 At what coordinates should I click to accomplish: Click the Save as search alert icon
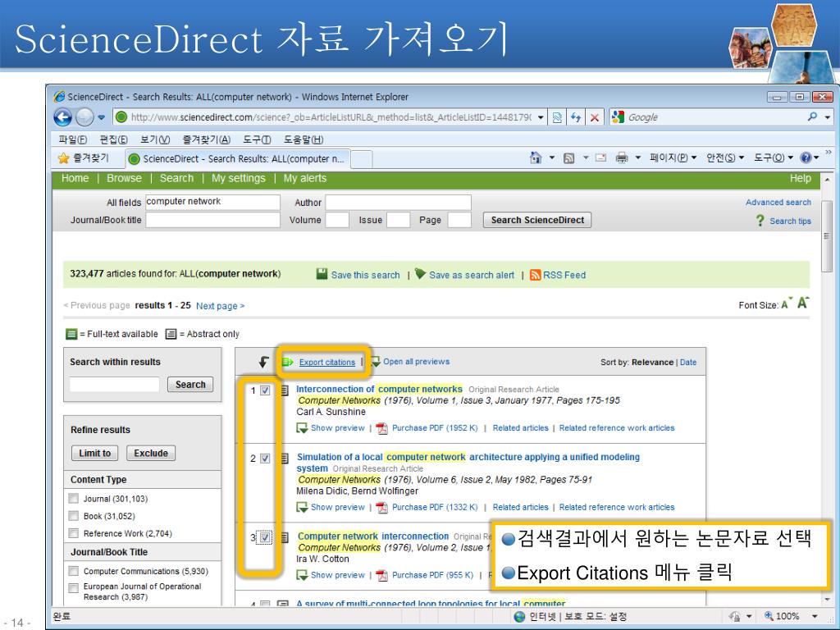421,274
